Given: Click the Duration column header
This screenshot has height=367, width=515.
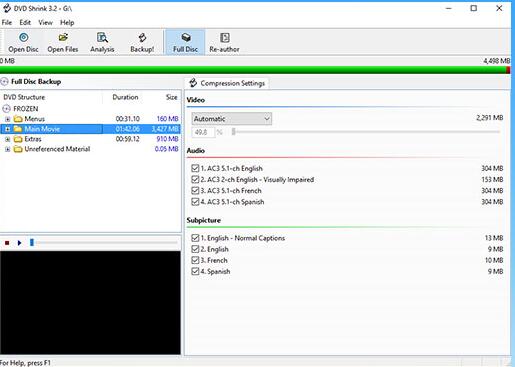Looking at the screenshot, I should coord(125,97).
